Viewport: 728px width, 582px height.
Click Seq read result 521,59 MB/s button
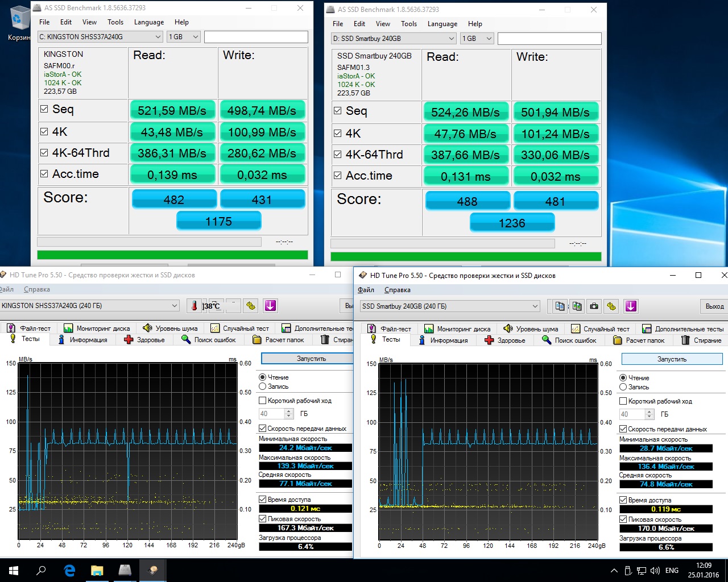172,110
